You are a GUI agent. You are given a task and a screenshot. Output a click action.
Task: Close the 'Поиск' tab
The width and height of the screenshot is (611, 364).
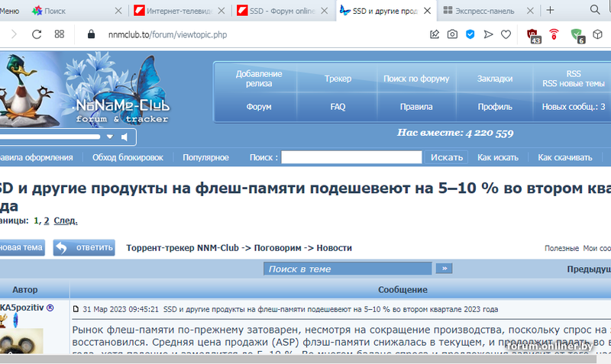click(x=118, y=11)
